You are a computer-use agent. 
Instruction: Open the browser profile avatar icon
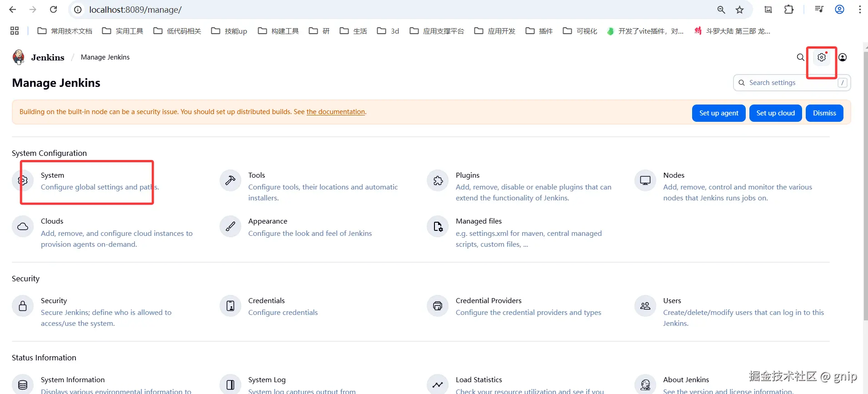839,10
